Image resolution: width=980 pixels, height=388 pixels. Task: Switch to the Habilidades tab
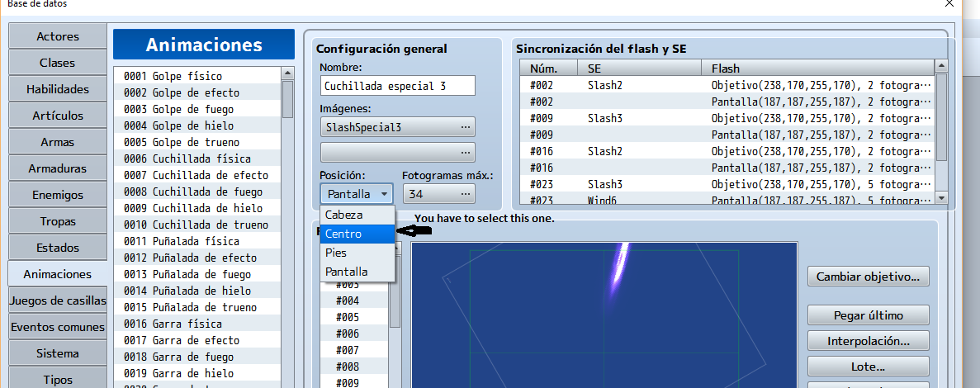point(58,89)
